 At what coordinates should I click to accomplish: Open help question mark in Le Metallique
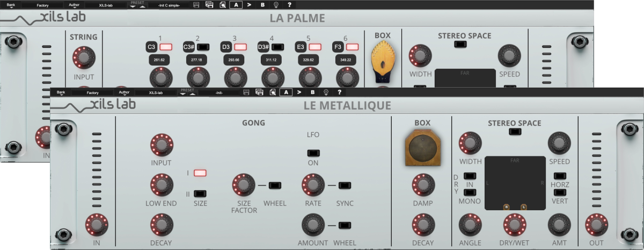339,92
